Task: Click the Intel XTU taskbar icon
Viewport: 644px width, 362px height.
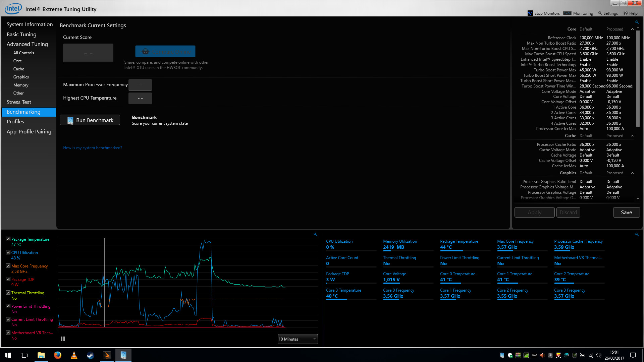Action: (x=123, y=355)
